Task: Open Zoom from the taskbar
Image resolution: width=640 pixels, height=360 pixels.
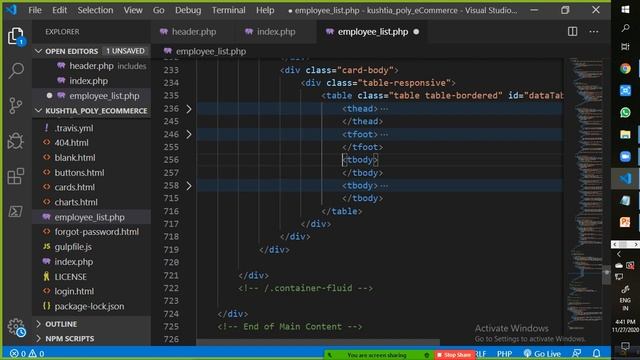Action: [x=625, y=156]
